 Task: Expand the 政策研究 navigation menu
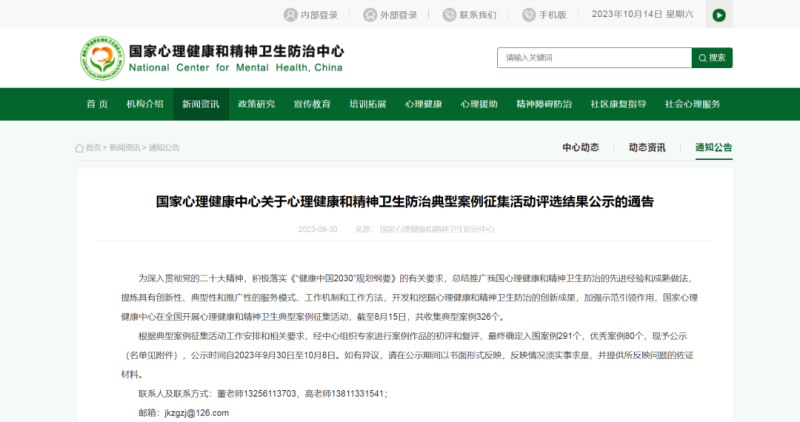click(257, 104)
